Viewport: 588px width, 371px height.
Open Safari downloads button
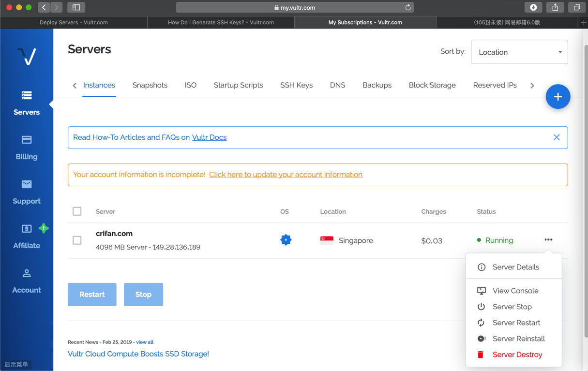point(533,7)
